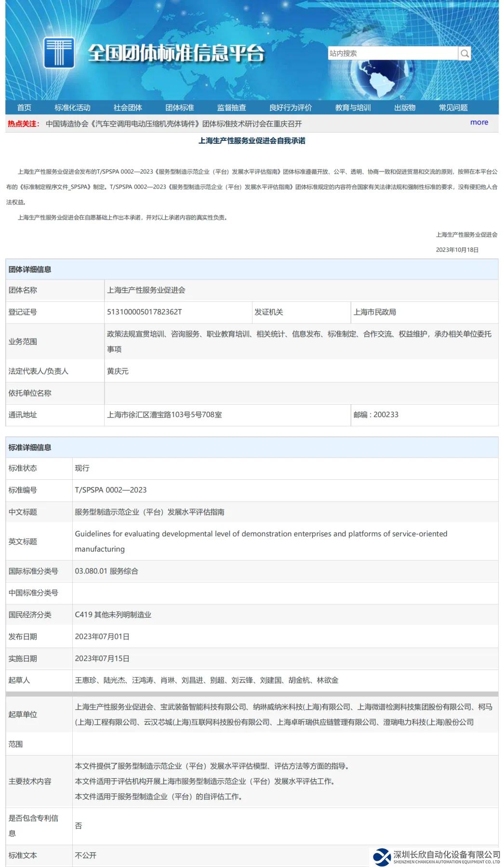Click the 标准详细信息 section header
Viewport: 504px width, 867px height.
30,447
